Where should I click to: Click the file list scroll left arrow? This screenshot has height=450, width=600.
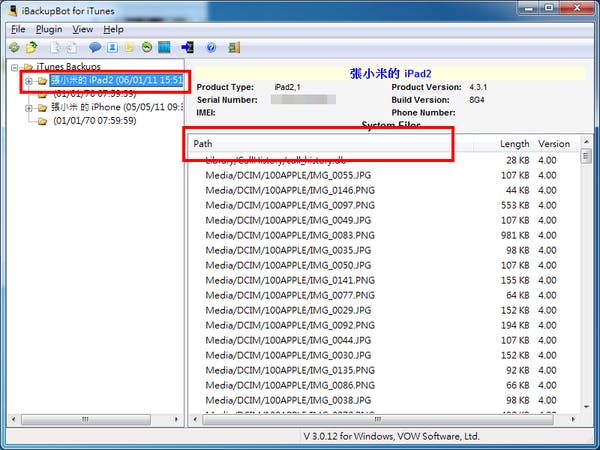[x=195, y=419]
